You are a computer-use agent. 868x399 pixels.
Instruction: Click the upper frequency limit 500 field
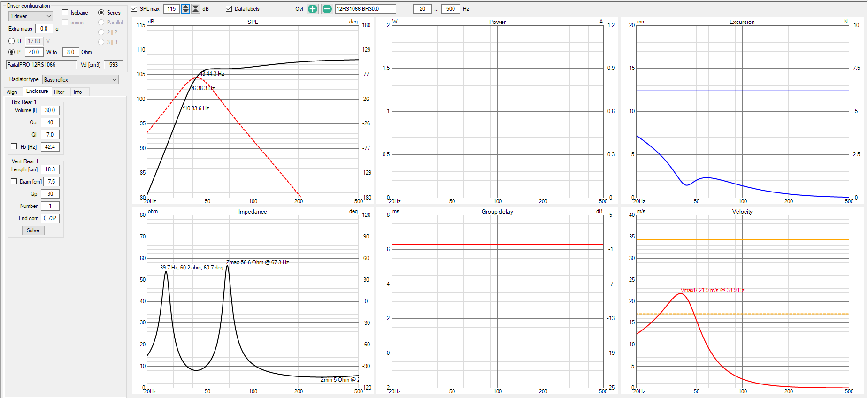click(x=451, y=9)
